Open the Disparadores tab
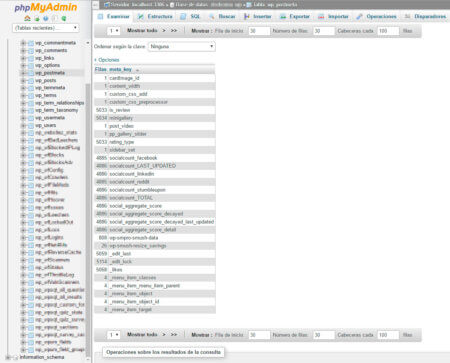 [425, 16]
